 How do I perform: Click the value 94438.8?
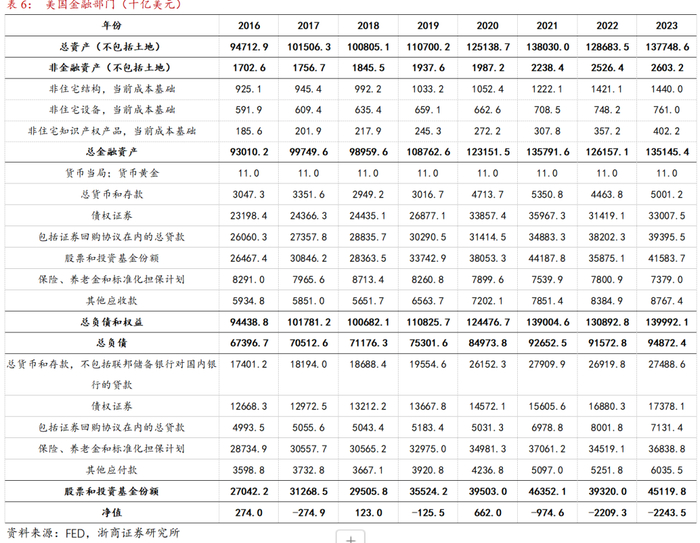249,322
